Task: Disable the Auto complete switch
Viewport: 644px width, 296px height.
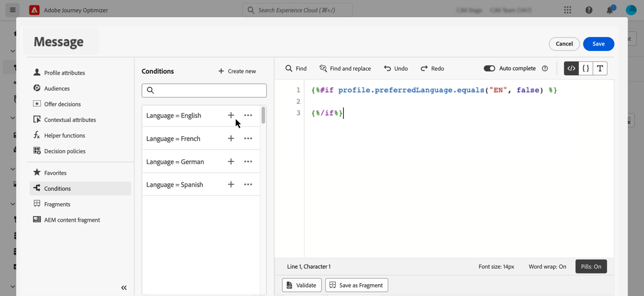Action: [489, 68]
